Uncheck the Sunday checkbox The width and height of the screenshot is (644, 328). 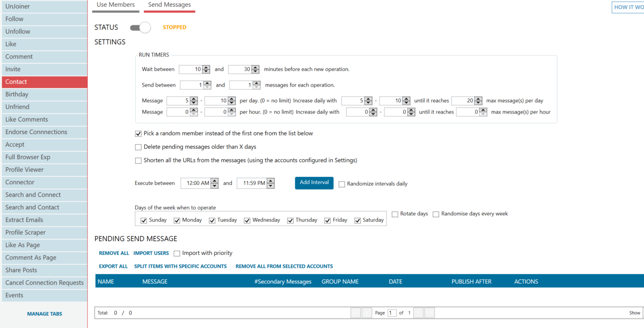143,220
